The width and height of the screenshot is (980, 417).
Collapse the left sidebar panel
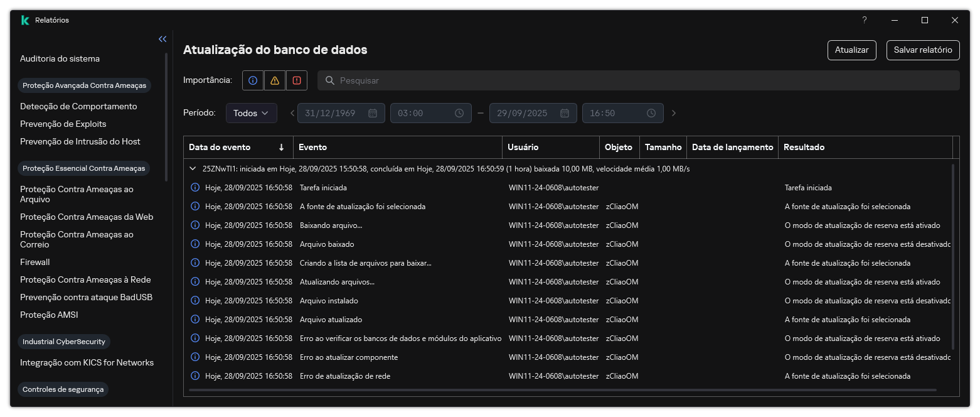(x=162, y=39)
